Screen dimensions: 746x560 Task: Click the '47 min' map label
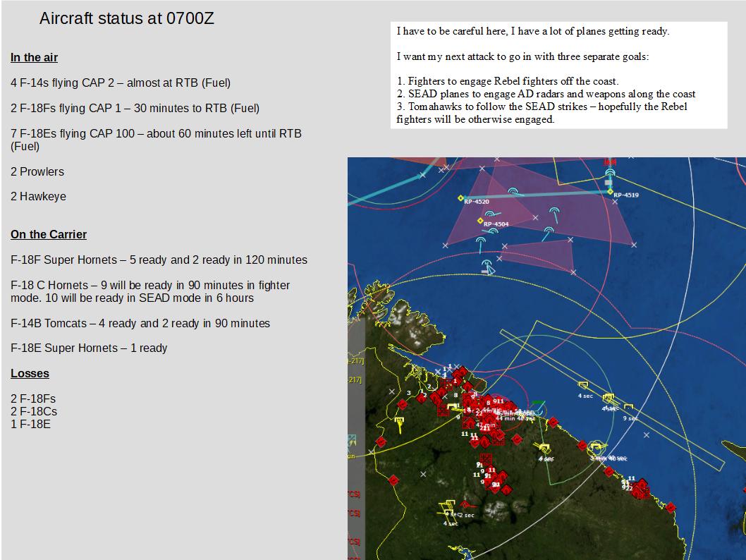486,425
